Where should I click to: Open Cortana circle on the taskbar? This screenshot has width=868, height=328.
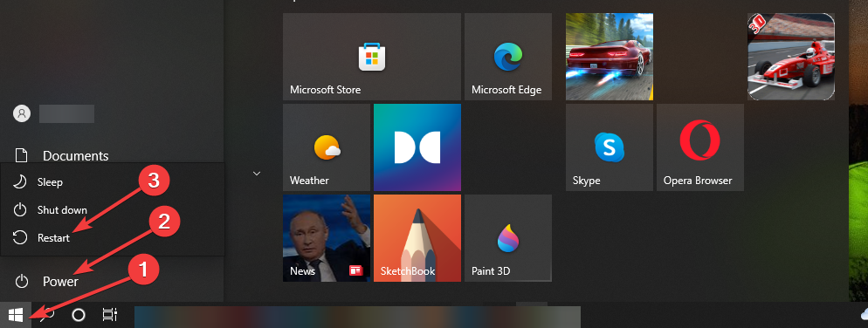tap(79, 315)
